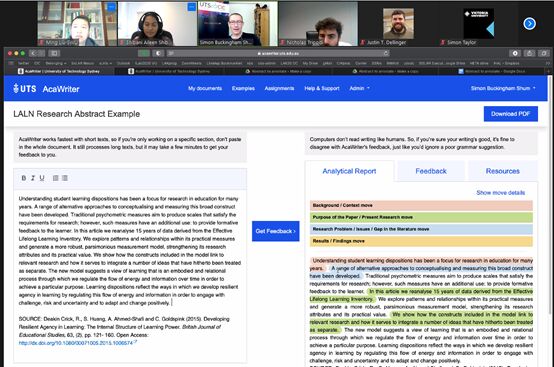Screen dimensions: 554x367
Task: Toggle bold formatting in the editor
Action: (x=24, y=178)
